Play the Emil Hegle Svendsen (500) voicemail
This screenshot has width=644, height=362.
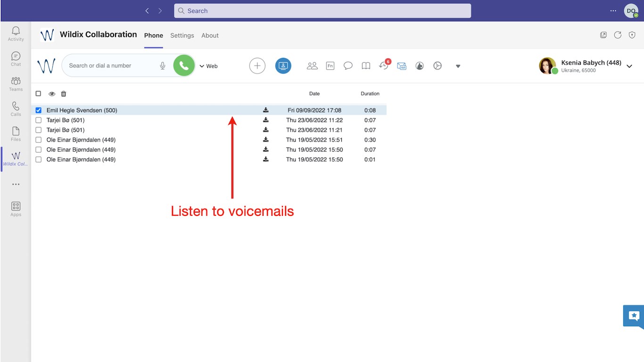click(209, 110)
